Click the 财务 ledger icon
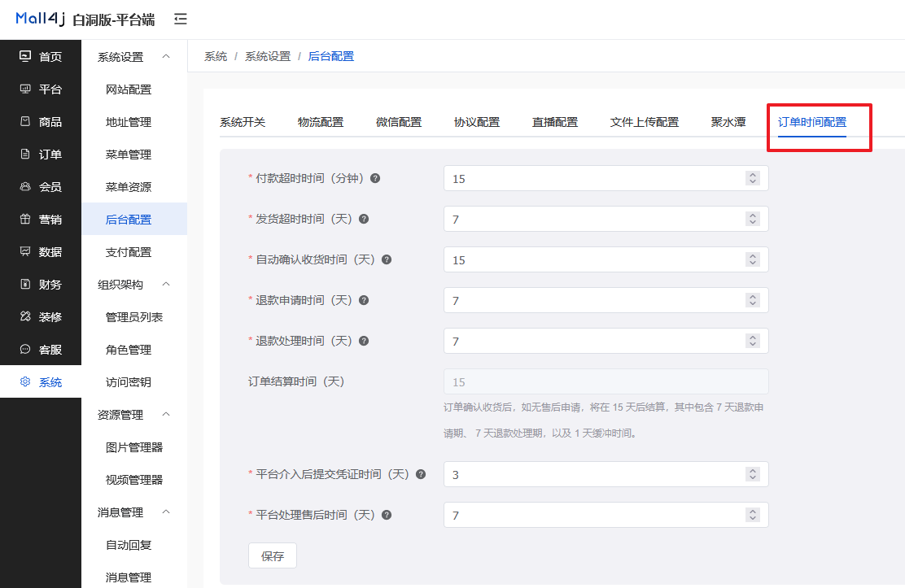This screenshot has height=588, width=905. [x=24, y=284]
